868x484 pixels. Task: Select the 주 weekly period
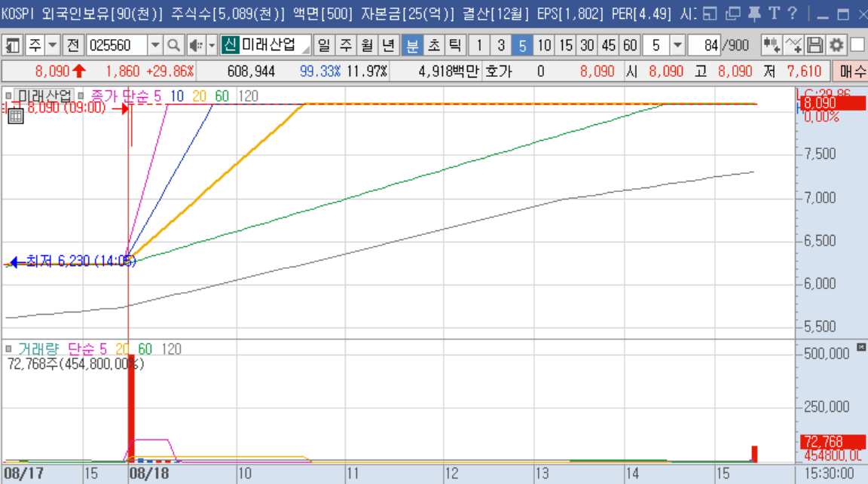345,45
